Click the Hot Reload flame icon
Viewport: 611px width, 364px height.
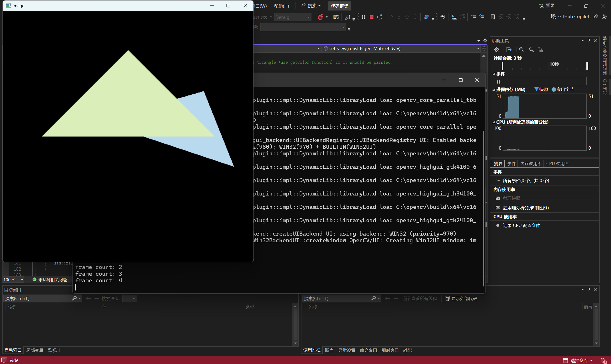click(321, 17)
